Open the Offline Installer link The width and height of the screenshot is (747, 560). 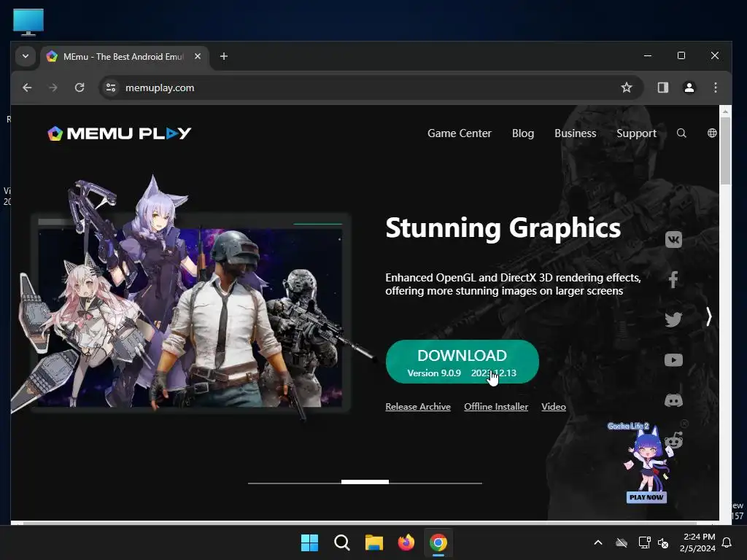click(496, 407)
